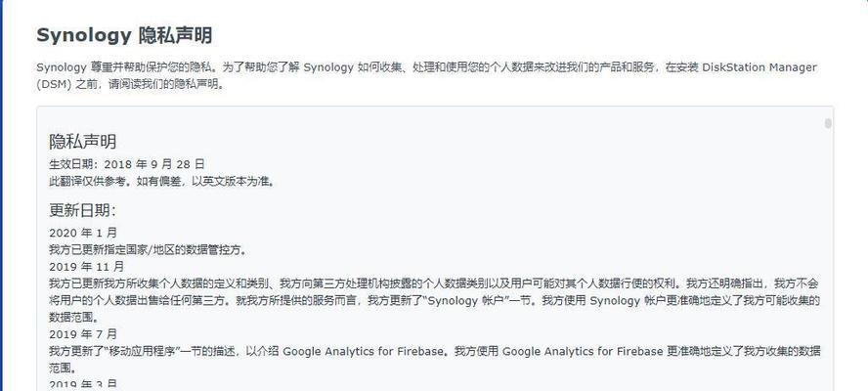The height and width of the screenshot is (391, 868).
Task: Click the 2020 年 1 月 update entry
Action: coord(83,233)
